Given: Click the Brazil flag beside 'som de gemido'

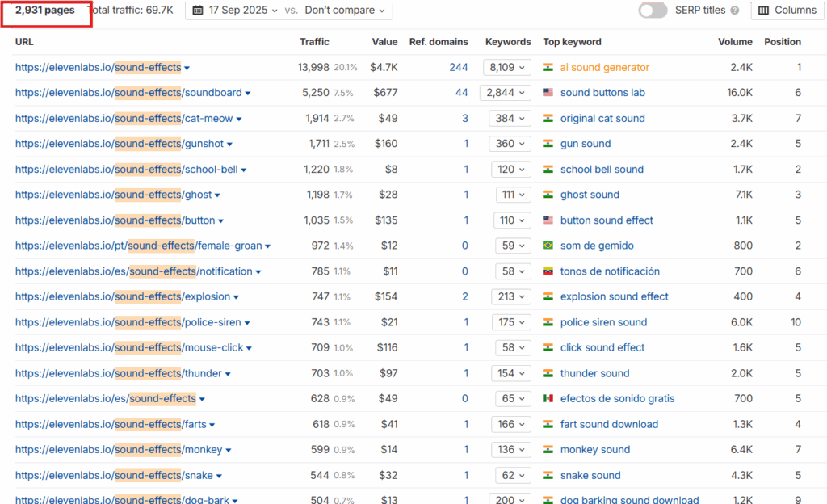Looking at the screenshot, I should [548, 246].
